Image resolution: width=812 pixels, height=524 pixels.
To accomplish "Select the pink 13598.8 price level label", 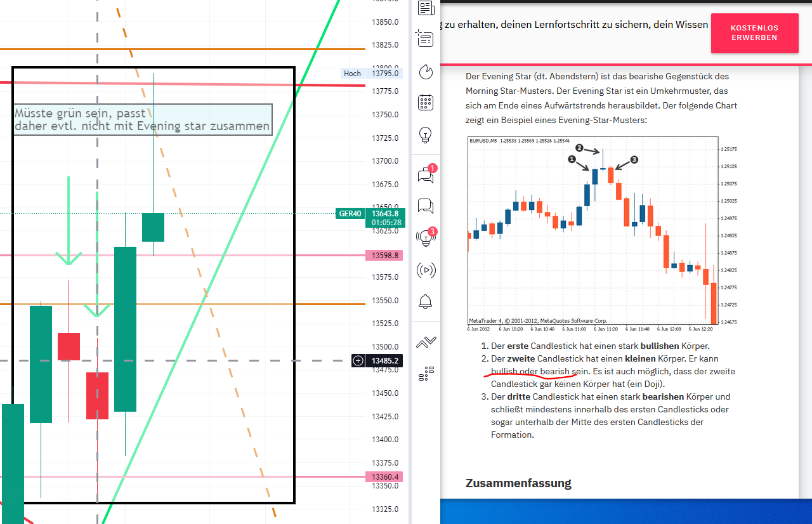I will [x=383, y=256].
